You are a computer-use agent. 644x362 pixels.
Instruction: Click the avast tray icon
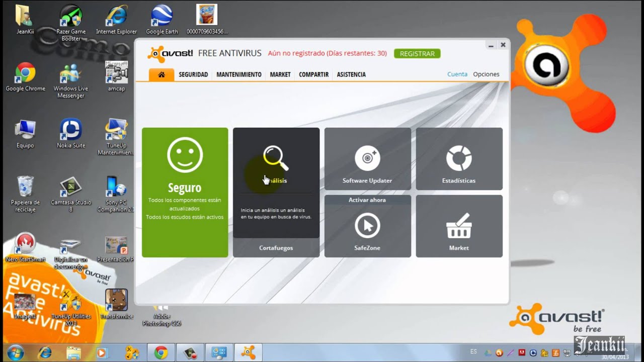point(499,353)
